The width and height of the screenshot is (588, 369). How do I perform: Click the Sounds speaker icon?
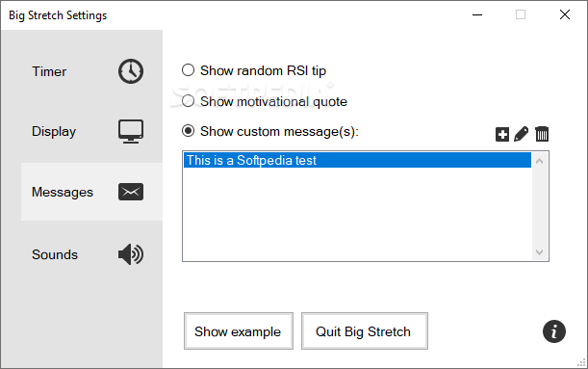coord(131,254)
